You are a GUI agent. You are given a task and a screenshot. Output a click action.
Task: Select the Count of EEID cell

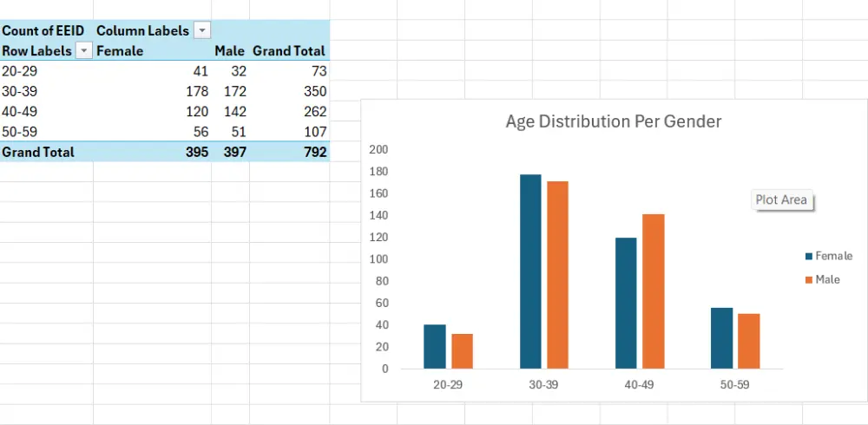(47, 30)
